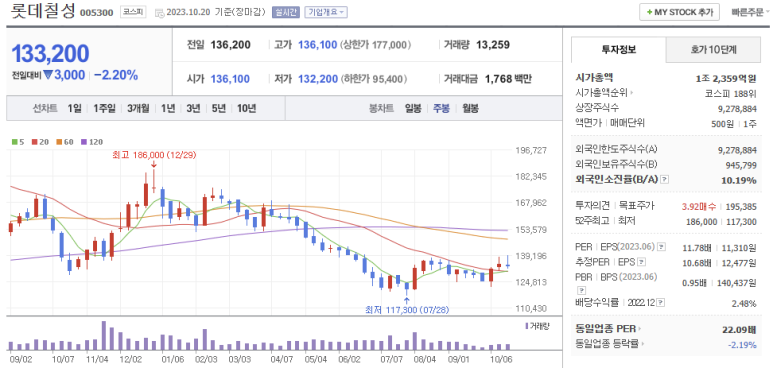This screenshot has height=368, width=773.
Task: Select the 월봉 candlestick chart option
Action: [x=470, y=109]
